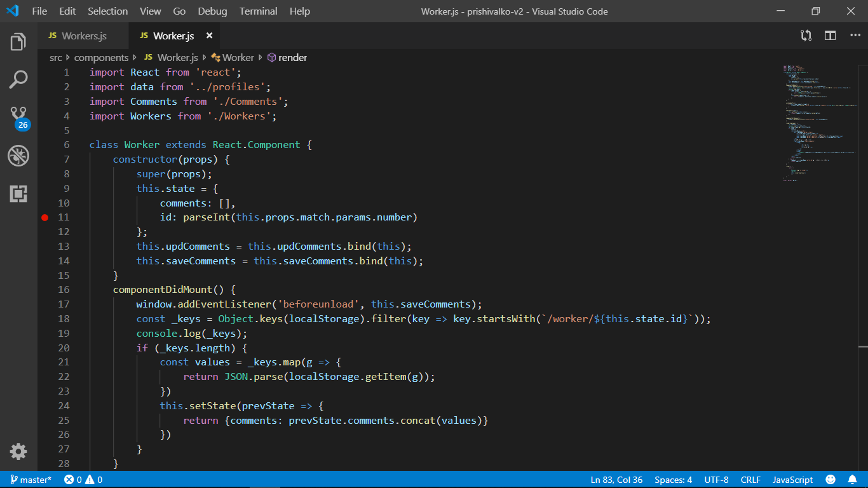
Task: Open notifications bell in status bar
Action: [x=852, y=480]
